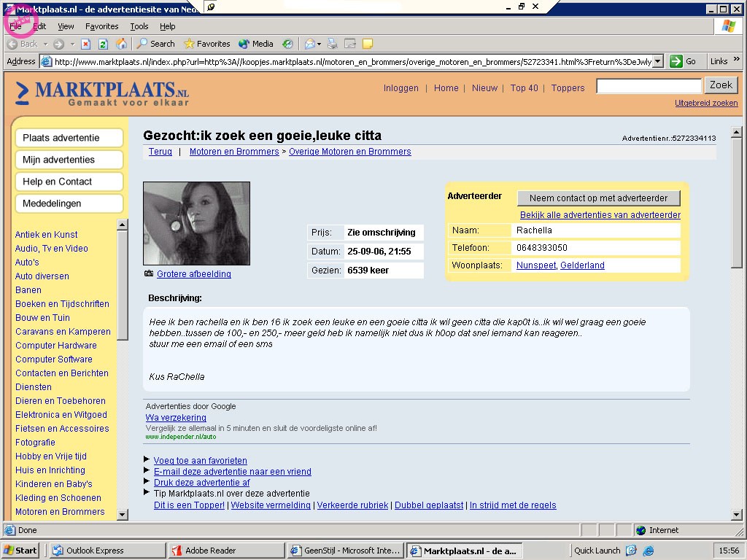
Task: Open the Mail button dropdown
Action: [x=320, y=44]
